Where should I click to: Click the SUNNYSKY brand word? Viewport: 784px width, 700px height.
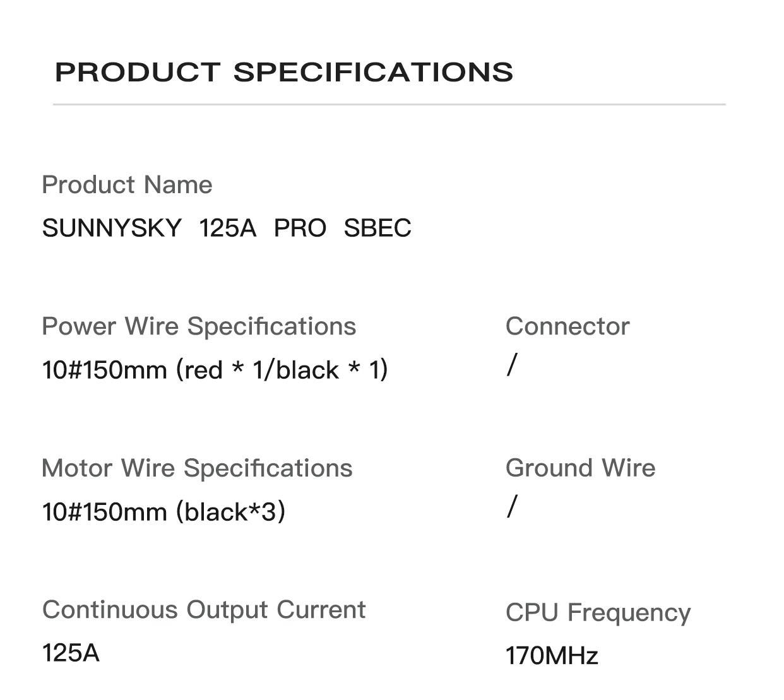[112, 228]
